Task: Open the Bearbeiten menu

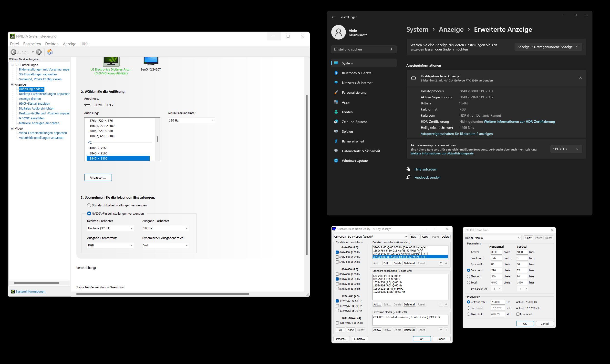Action: [32, 44]
